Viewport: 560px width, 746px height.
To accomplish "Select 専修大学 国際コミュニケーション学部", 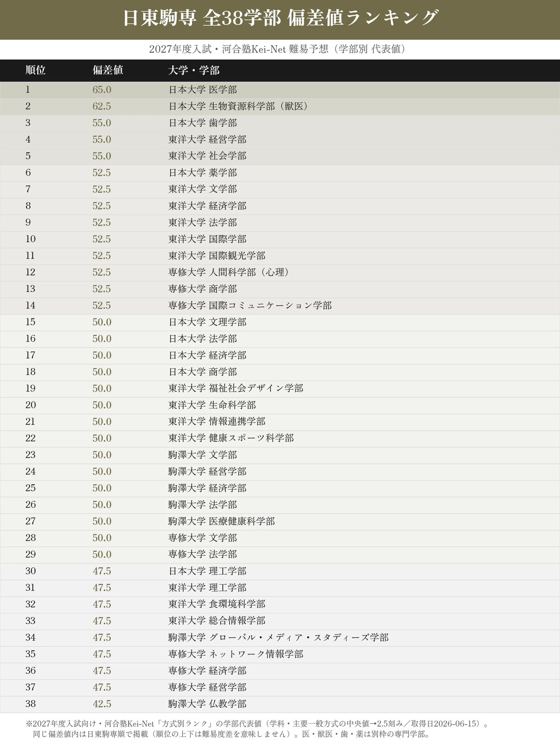I will (250, 305).
